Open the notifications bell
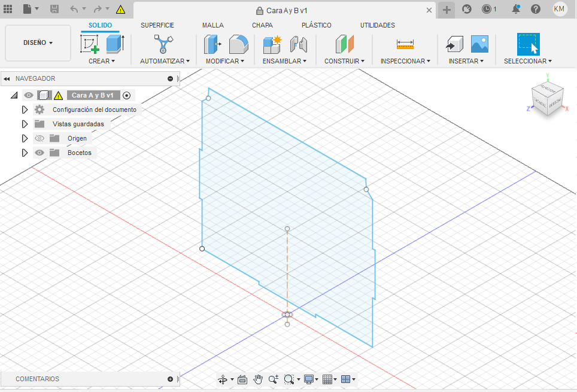 516,9
